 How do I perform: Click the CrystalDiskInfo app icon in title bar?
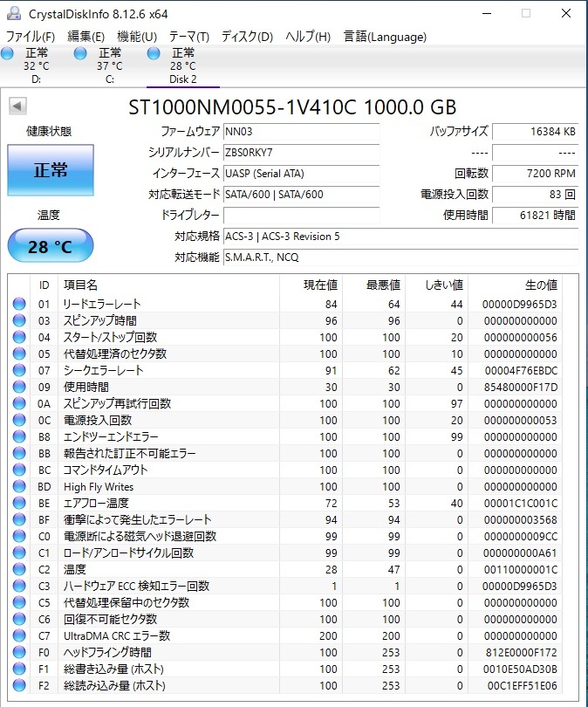click(13, 13)
